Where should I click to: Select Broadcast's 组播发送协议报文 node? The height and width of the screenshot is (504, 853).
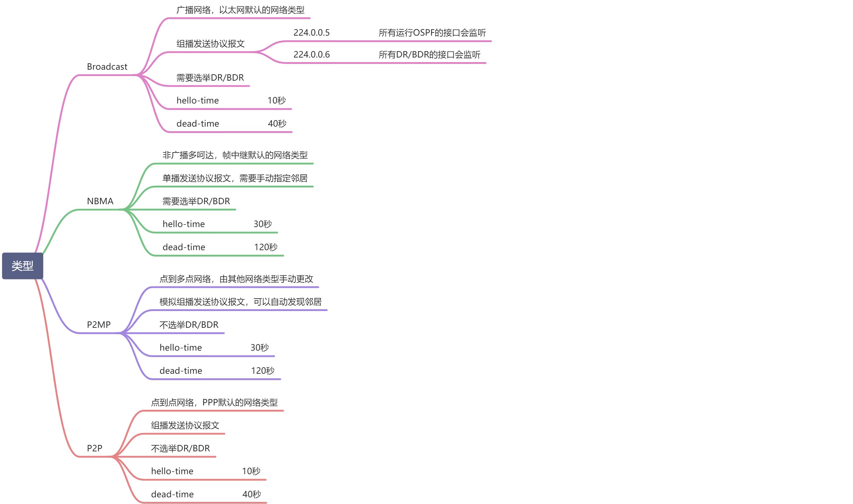[210, 44]
